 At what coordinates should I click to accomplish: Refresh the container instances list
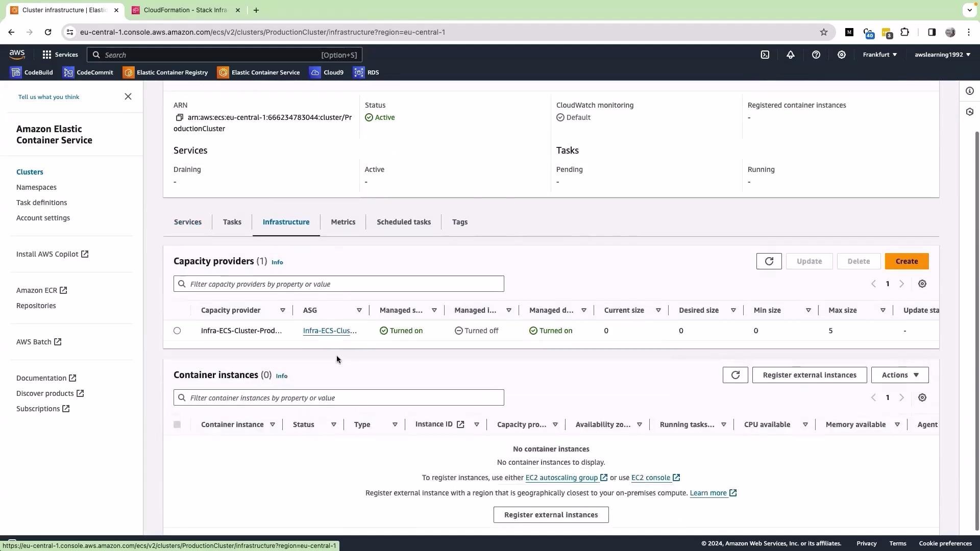(735, 375)
